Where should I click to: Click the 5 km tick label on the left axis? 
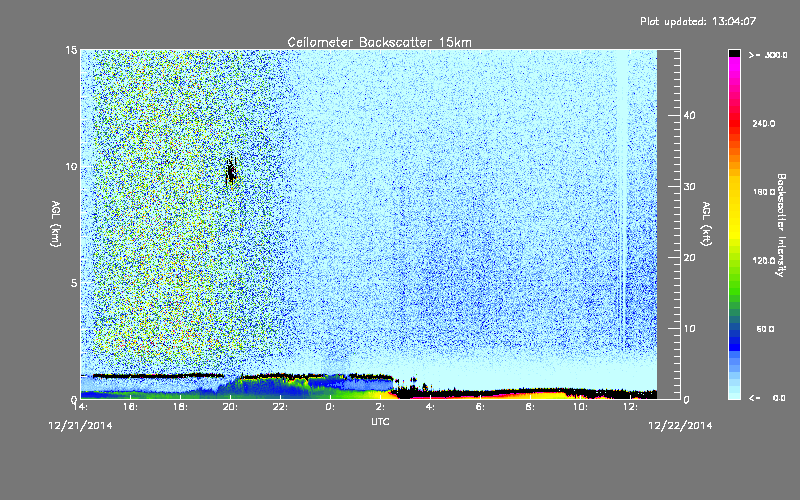click(x=74, y=283)
